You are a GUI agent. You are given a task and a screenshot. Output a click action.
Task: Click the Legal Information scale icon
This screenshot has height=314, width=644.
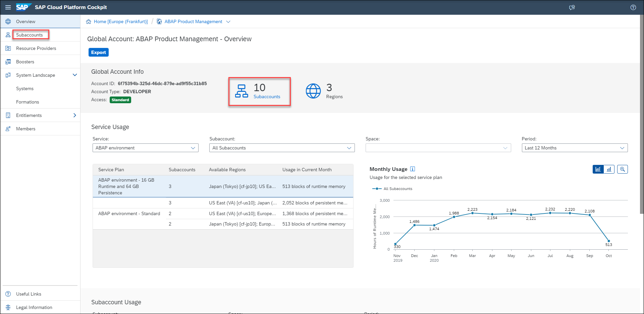8,307
